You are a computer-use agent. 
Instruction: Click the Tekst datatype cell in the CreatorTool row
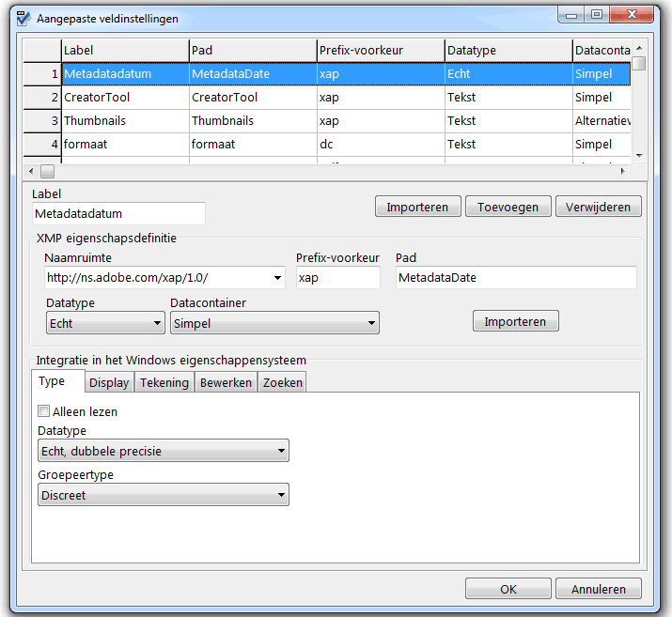(508, 97)
